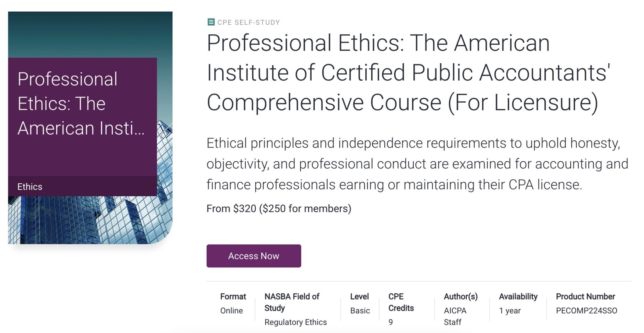Click the Access Now button
The height and width of the screenshot is (333, 644).
coord(253,256)
